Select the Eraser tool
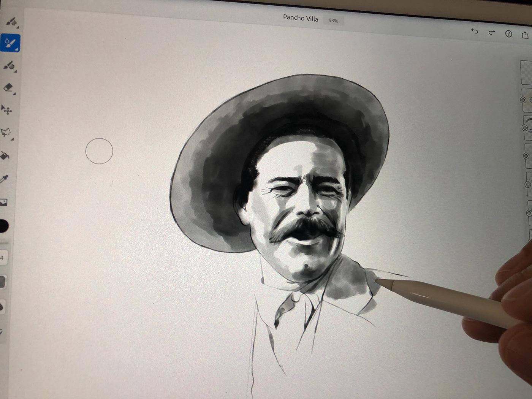This screenshot has height=399, width=532. [x=9, y=88]
